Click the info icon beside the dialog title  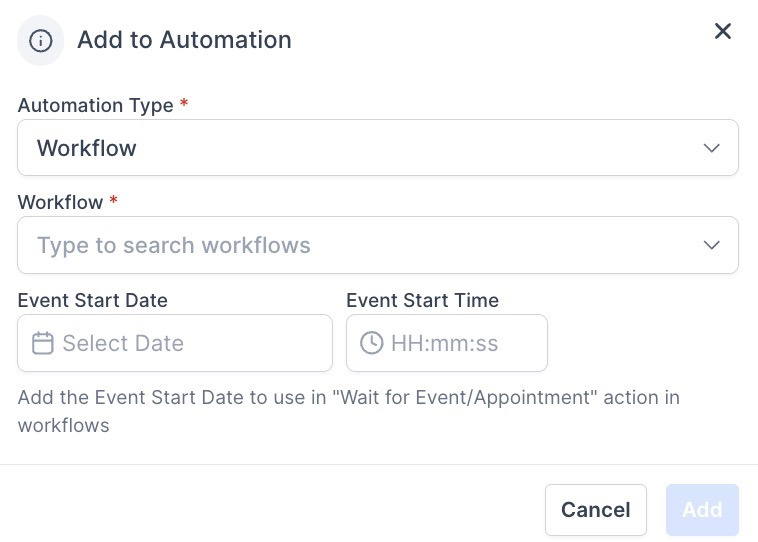coord(41,41)
